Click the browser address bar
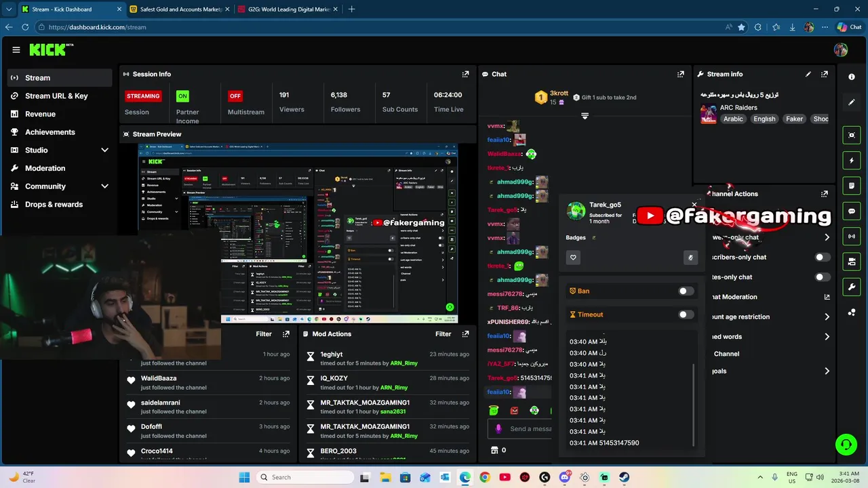Image resolution: width=868 pixels, height=488 pixels. tap(380, 27)
